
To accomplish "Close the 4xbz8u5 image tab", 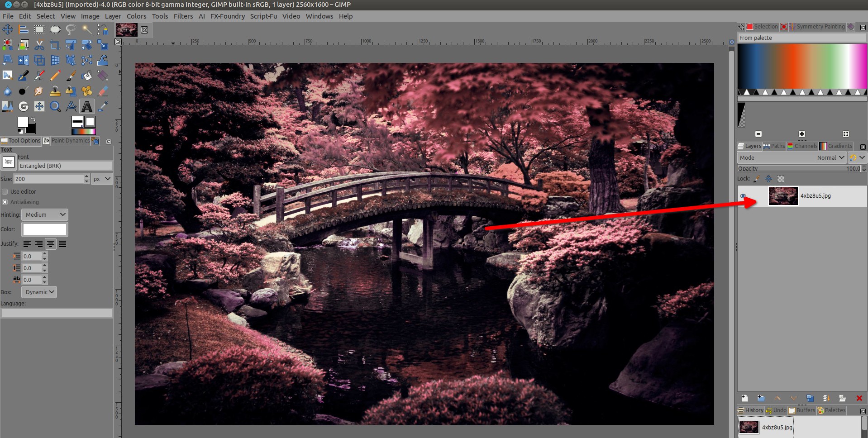I will [144, 30].
